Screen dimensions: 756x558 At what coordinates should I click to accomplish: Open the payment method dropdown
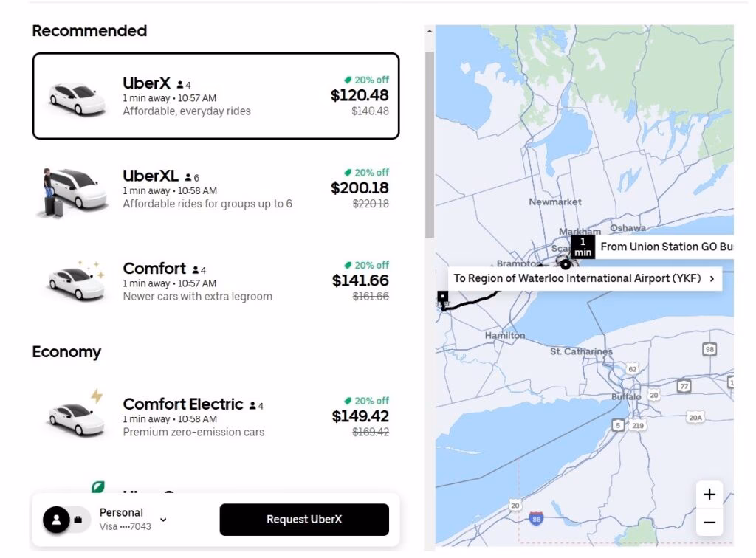click(x=163, y=520)
